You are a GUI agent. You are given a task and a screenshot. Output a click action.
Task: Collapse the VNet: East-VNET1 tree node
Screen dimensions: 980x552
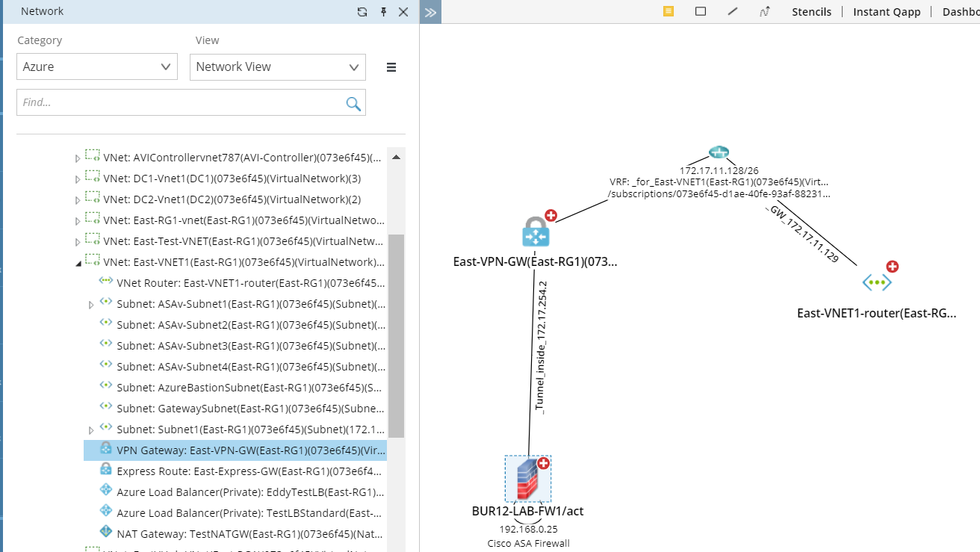click(78, 263)
